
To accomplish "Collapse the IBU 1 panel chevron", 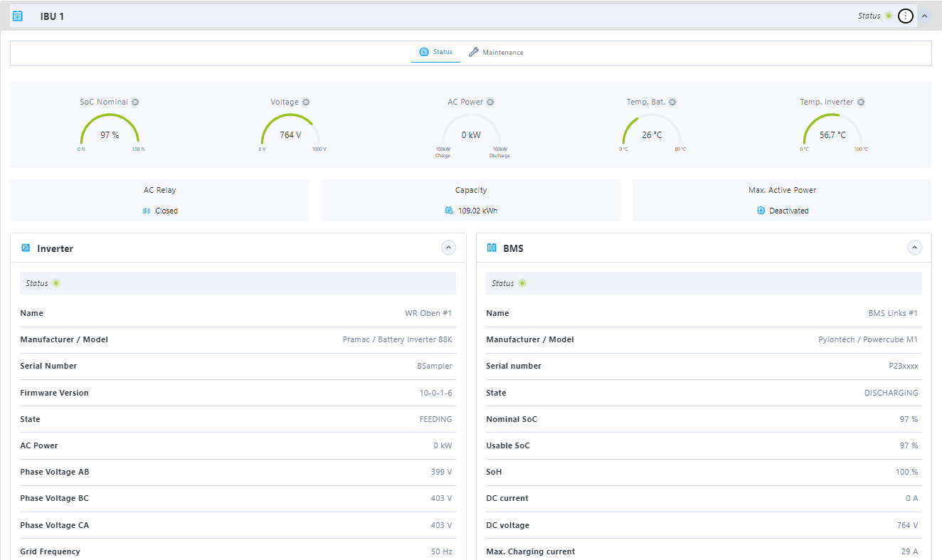I will point(924,16).
